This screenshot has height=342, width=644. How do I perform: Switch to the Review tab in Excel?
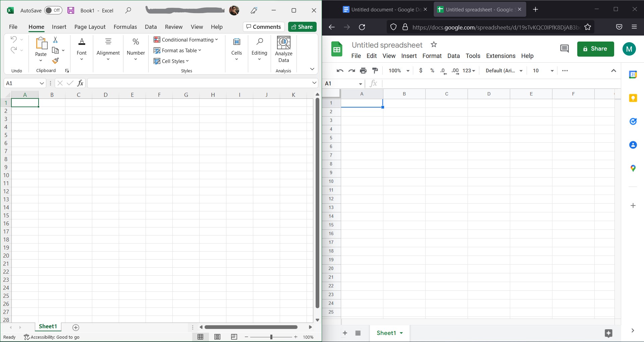pyautogui.click(x=173, y=27)
